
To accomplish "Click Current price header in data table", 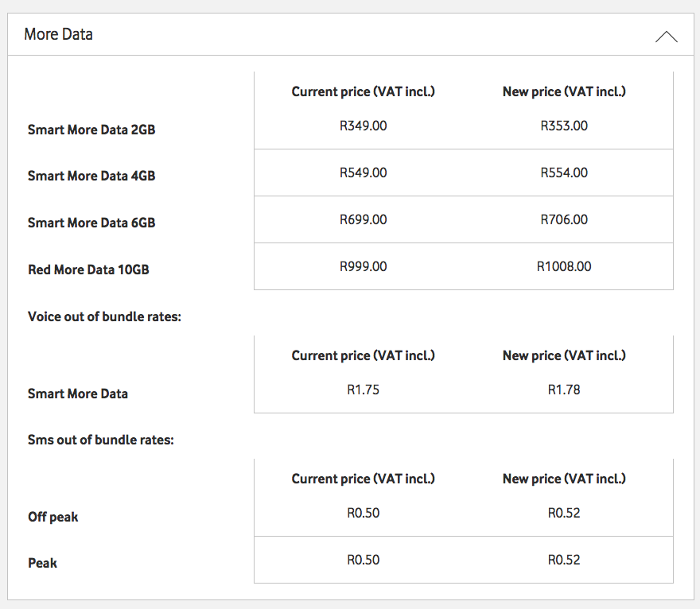I will 363,91.
